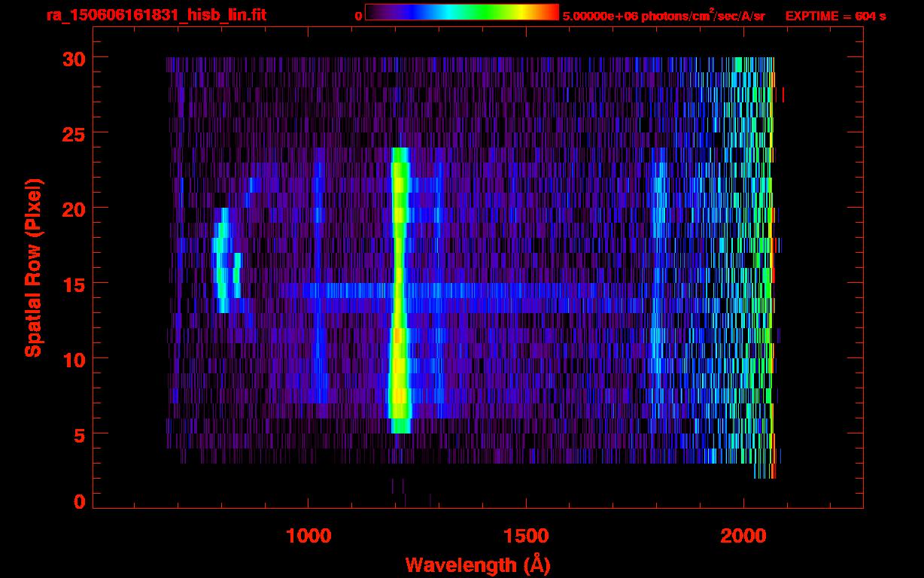Click the rainbow color scale bar
The width and height of the screenshot is (924, 578).
[461, 12]
